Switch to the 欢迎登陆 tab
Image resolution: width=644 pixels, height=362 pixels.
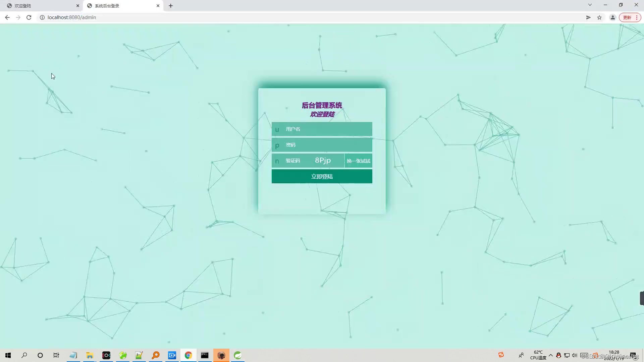point(40,6)
